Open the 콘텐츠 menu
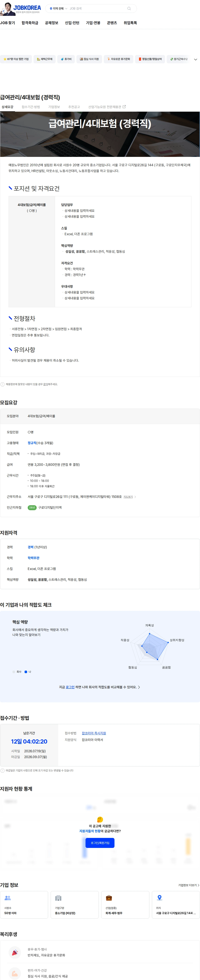200x980 pixels. [112, 23]
